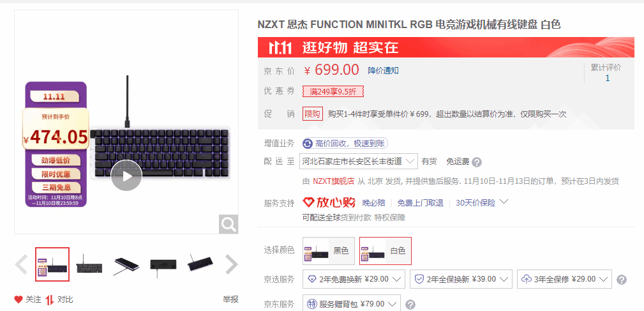Screen dimensions: 644x311
Task: Select the 白色 color option
Action: point(386,250)
